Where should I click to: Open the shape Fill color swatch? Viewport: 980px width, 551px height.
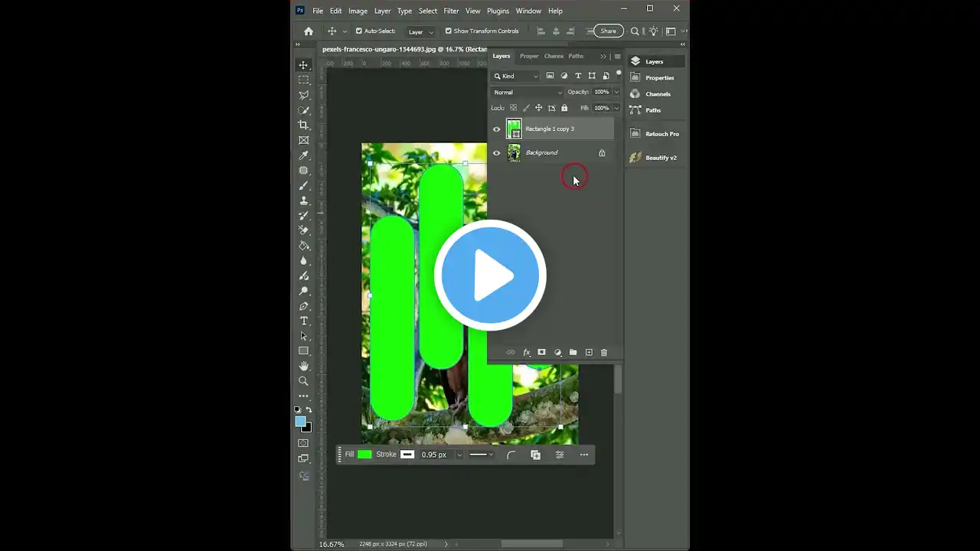coord(364,454)
